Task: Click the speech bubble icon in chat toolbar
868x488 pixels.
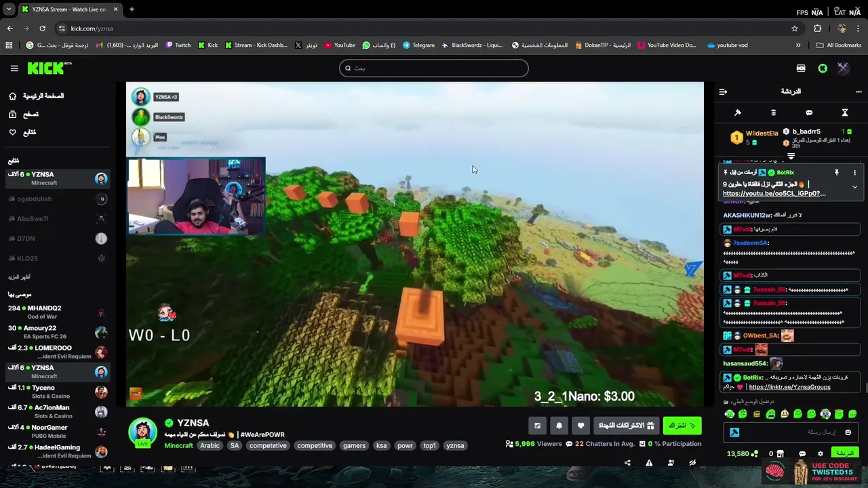Action: (809, 113)
